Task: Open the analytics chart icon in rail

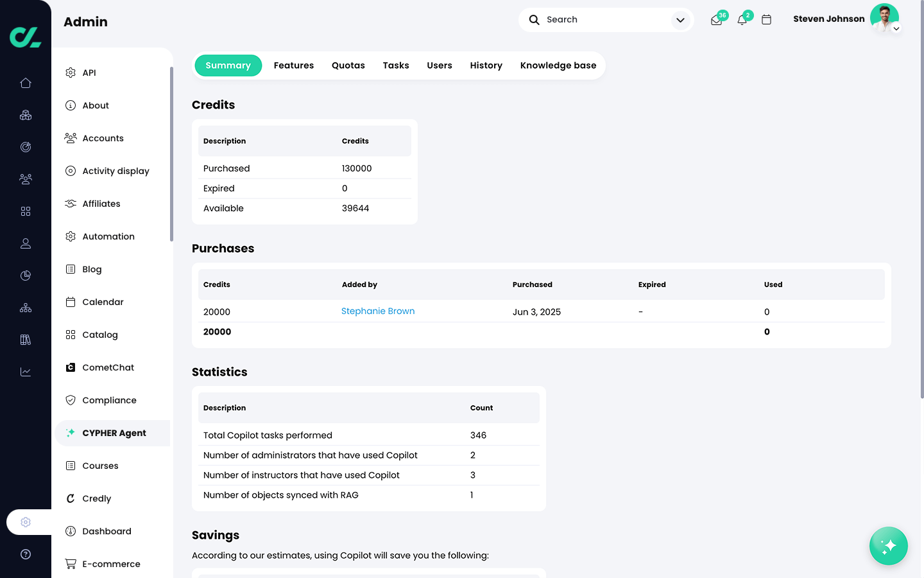Action: click(x=26, y=372)
